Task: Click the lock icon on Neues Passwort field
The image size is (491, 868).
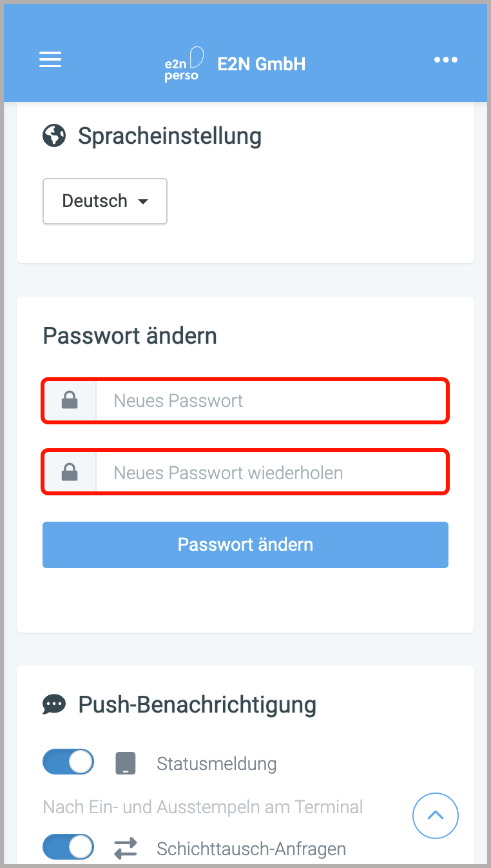Action: (x=70, y=400)
